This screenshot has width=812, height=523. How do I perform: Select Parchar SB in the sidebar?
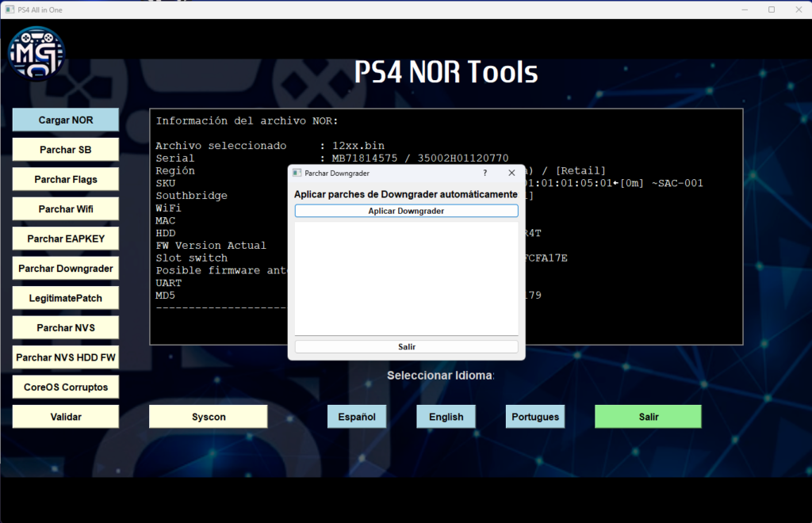tap(66, 150)
